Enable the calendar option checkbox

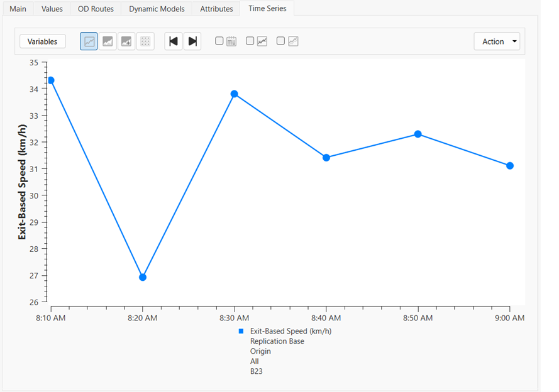coord(219,41)
